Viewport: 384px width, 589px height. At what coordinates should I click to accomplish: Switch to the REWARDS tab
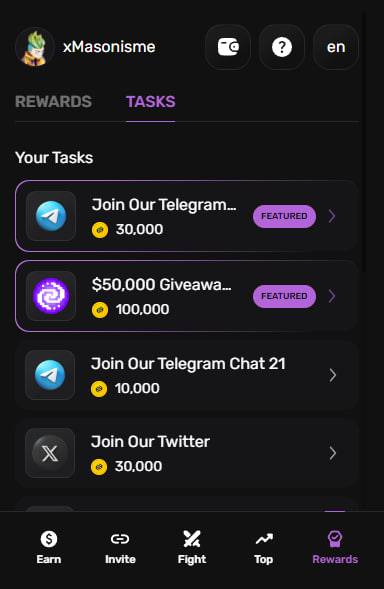pyautogui.click(x=53, y=101)
